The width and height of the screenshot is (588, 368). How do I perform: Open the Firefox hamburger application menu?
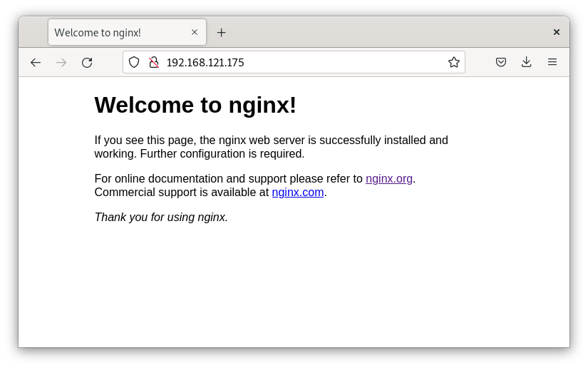pyautogui.click(x=552, y=62)
